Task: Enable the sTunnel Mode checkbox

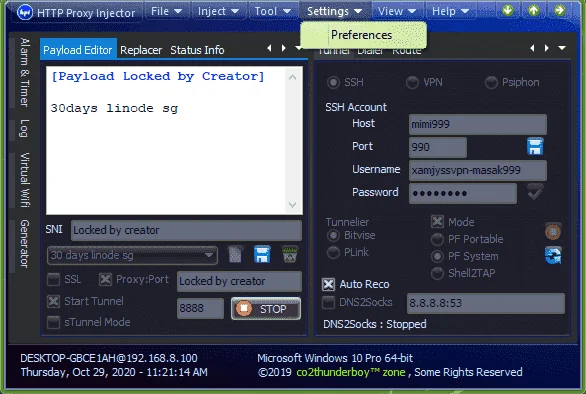Action: [x=53, y=322]
